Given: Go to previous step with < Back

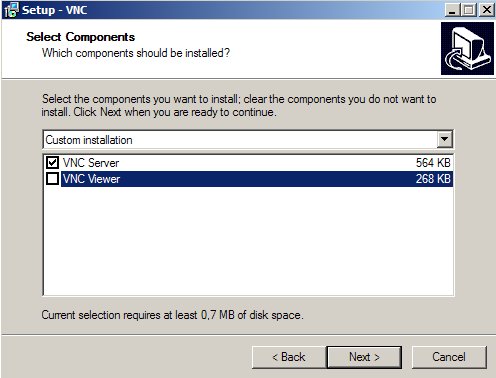Looking at the screenshot, I should click(289, 357).
